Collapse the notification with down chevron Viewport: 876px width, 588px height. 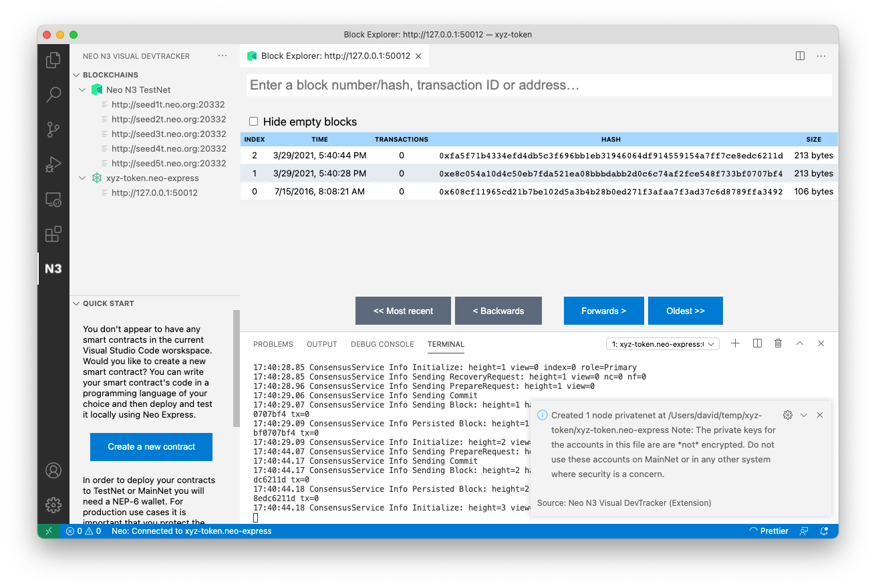click(804, 415)
